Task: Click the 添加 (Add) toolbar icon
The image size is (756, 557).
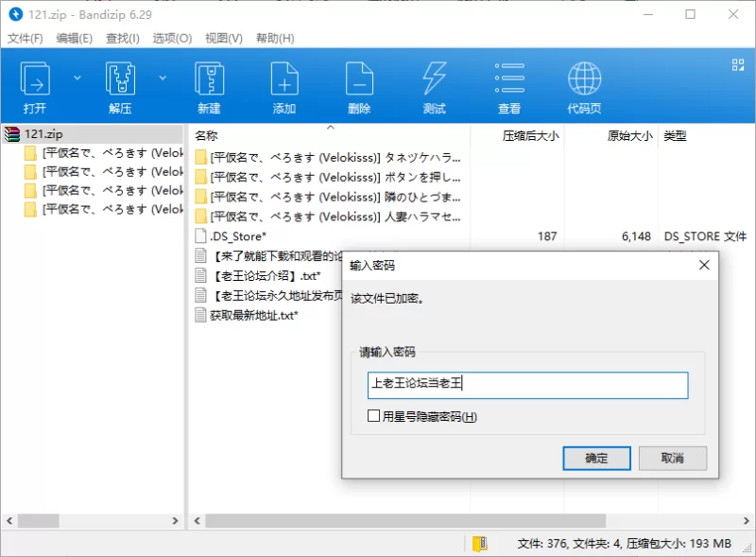Action: pos(284,87)
